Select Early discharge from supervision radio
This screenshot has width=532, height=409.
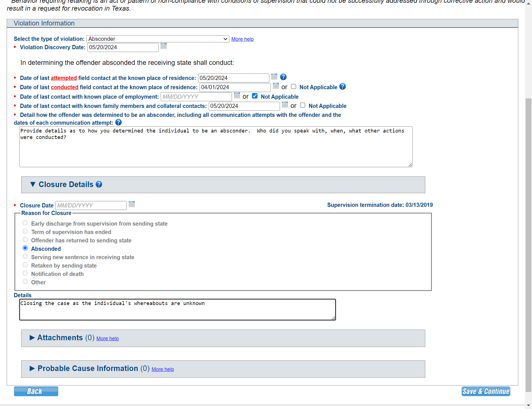25,223
